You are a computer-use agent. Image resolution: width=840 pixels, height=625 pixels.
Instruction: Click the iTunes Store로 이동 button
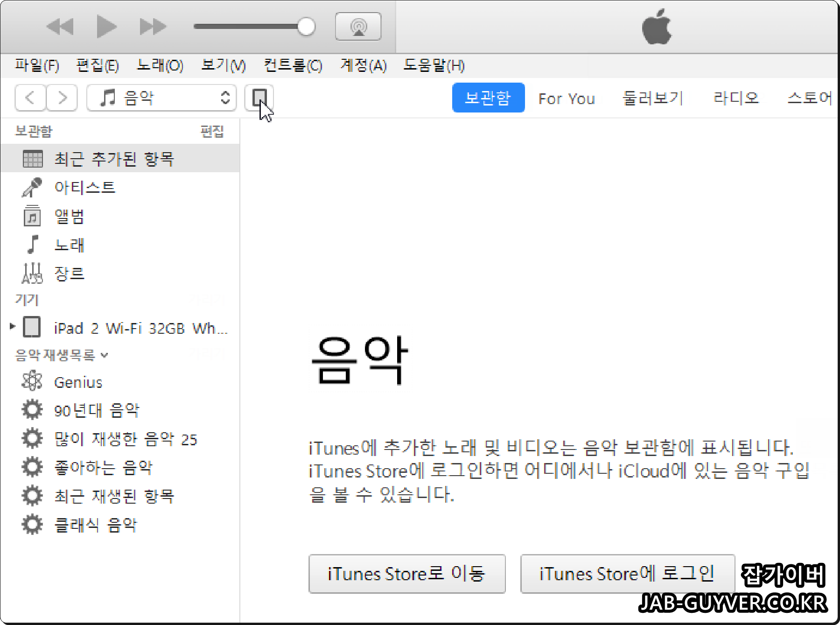[407, 574]
